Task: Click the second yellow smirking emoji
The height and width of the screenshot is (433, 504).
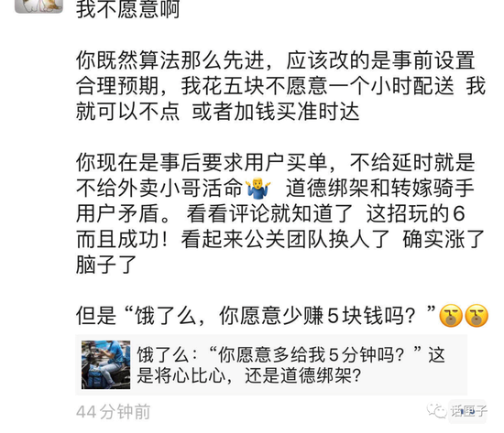Action: click(x=477, y=316)
